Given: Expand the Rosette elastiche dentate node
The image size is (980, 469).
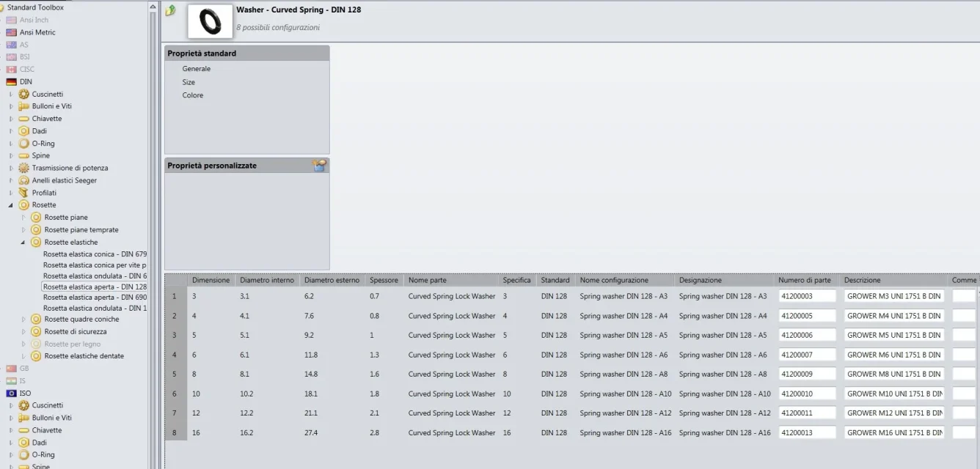Looking at the screenshot, I should click(23, 356).
